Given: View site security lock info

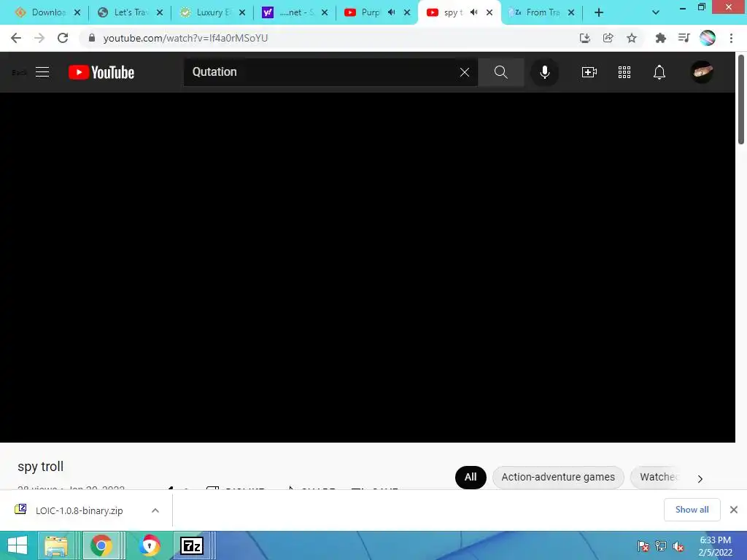Looking at the screenshot, I should [91, 38].
